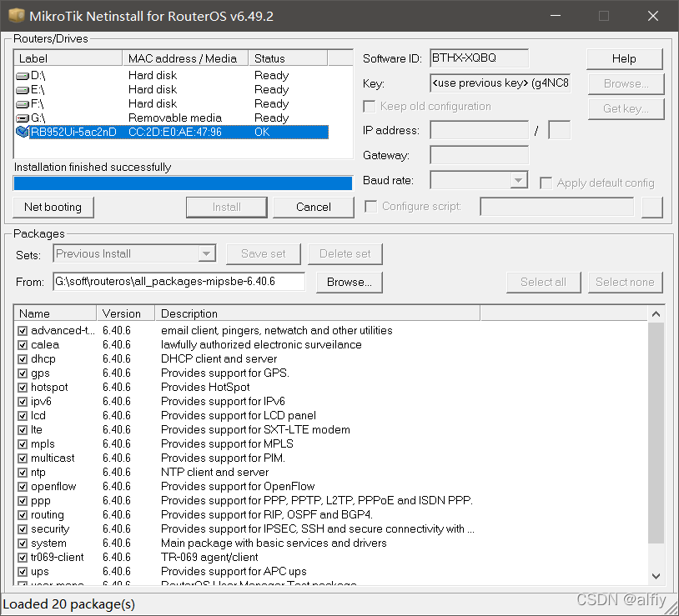Minimize the Netinstall window
The image size is (679, 616).
(556, 16)
